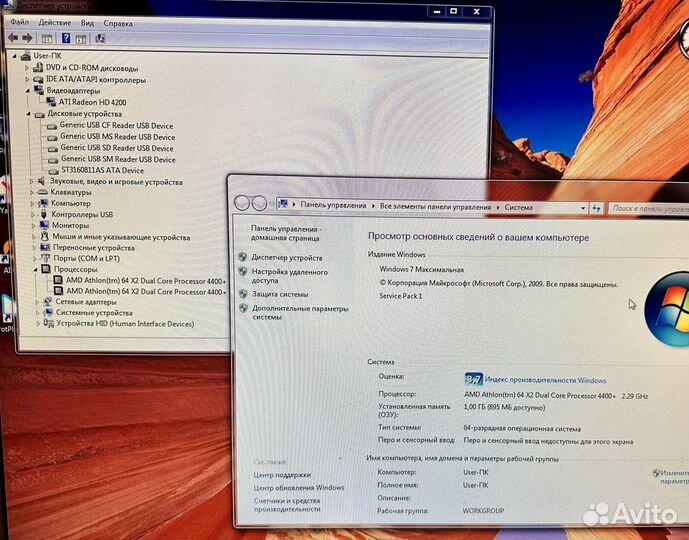The height and width of the screenshot is (540, 689).
Task: Click the 3,7 performance rating badge
Action: pyautogui.click(x=474, y=379)
